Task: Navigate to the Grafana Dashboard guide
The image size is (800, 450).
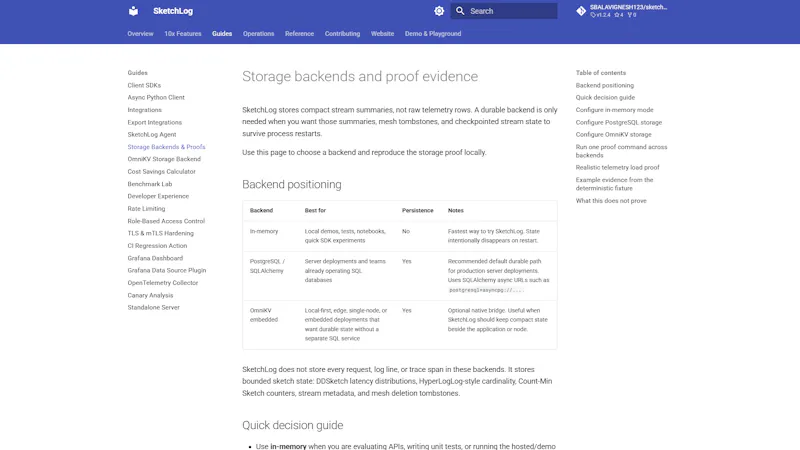Action: coord(155,258)
